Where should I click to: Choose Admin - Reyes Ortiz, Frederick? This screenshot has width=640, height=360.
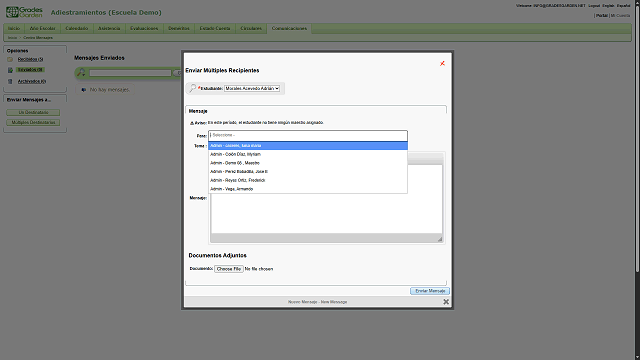pyautogui.click(x=308, y=180)
